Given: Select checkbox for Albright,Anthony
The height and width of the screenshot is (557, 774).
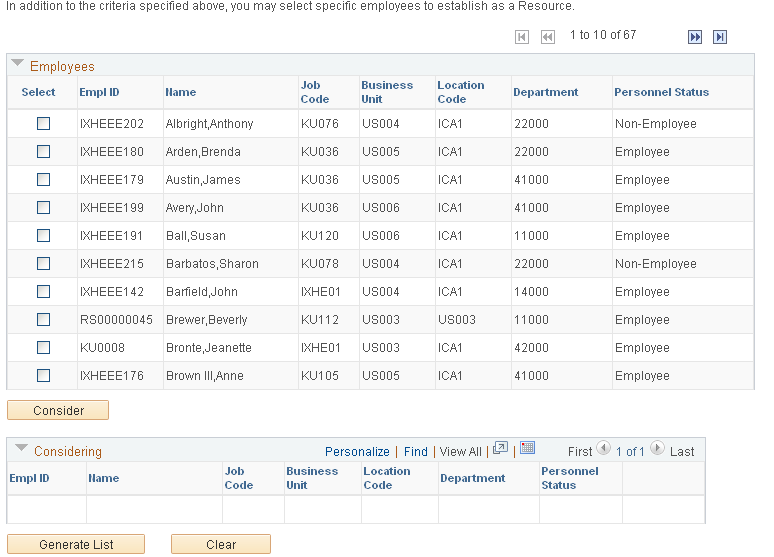Looking at the screenshot, I should coord(43,123).
